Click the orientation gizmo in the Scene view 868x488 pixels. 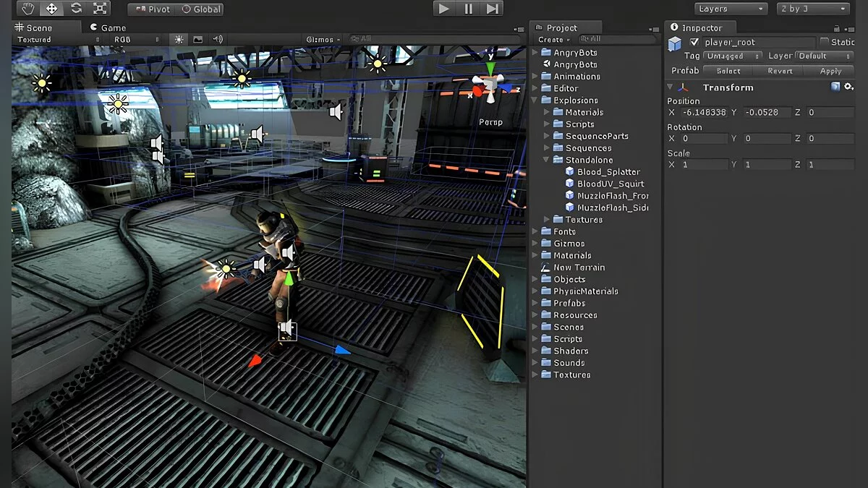491,85
